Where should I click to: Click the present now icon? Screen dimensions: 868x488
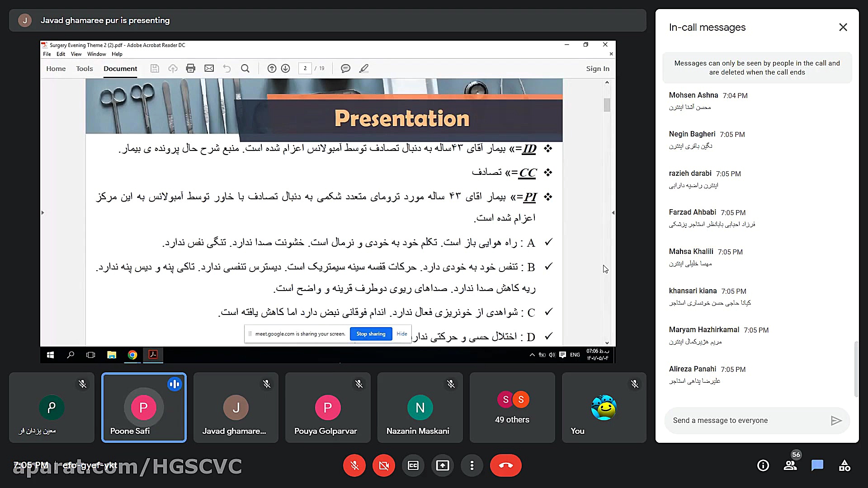pyautogui.click(x=443, y=465)
